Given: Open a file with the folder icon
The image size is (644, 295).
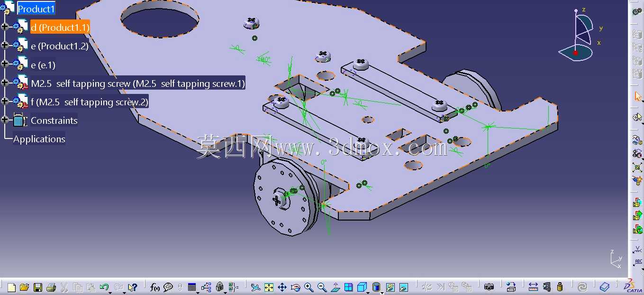Looking at the screenshot, I should (x=25, y=287).
